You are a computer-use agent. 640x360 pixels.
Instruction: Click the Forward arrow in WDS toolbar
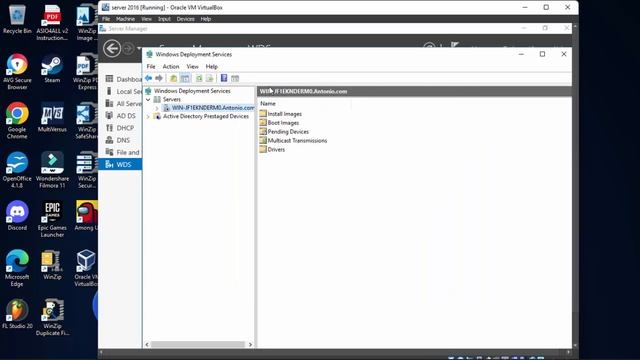coord(159,78)
